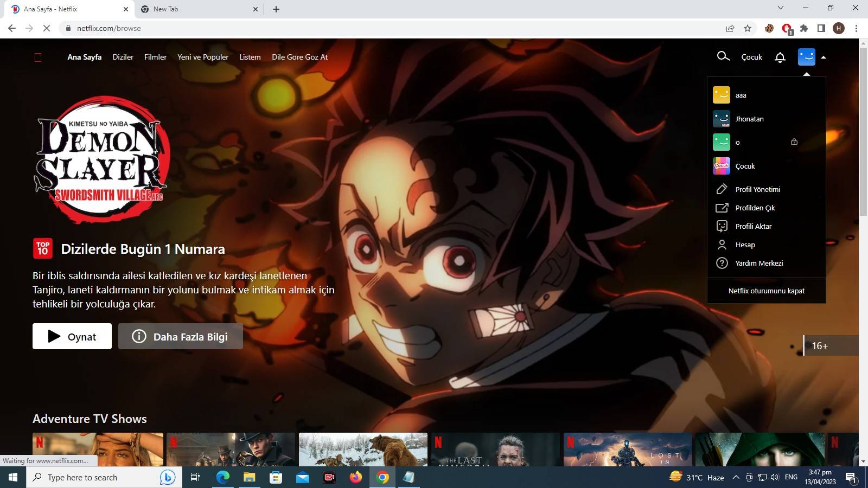Click taskbar search box
Image resolution: width=868 pixels, height=488 pixels.
pos(104,477)
